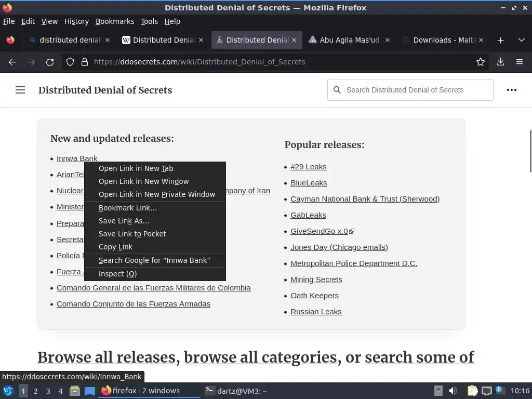The width and height of the screenshot is (532, 399).
Task: Select Inspect (Q) from context menu
Action: pyautogui.click(x=155, y=273)
